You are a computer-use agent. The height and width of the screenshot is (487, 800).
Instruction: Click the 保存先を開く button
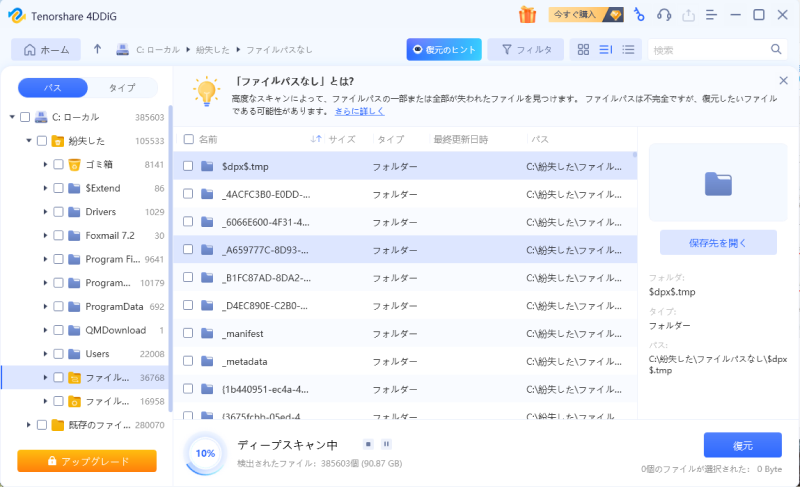[718, 243]
